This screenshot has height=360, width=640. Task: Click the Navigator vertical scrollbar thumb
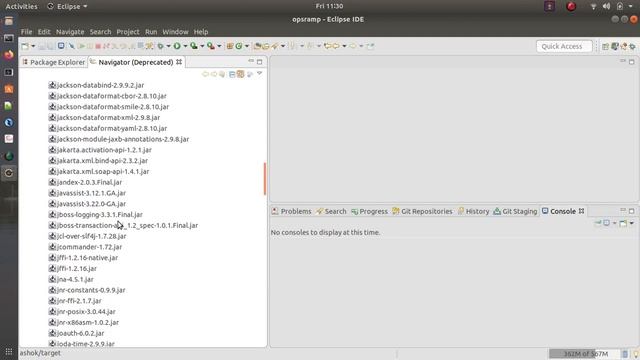click(x=265, y=178)
